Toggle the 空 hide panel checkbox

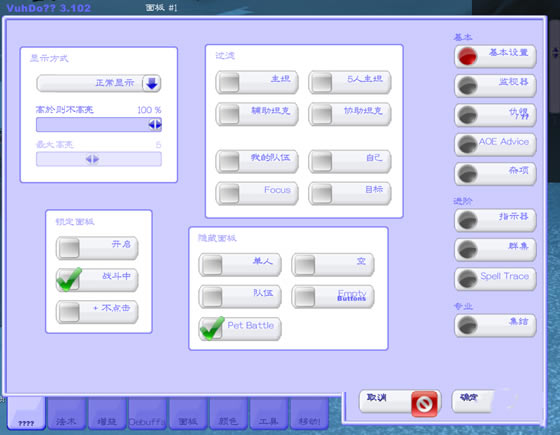coord(305,265)
